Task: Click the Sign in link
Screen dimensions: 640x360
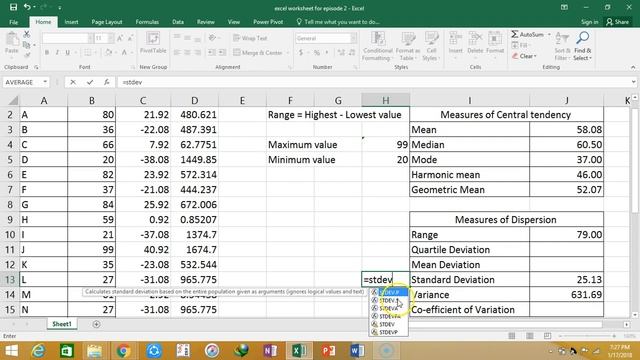Action: tap(589, 22)
